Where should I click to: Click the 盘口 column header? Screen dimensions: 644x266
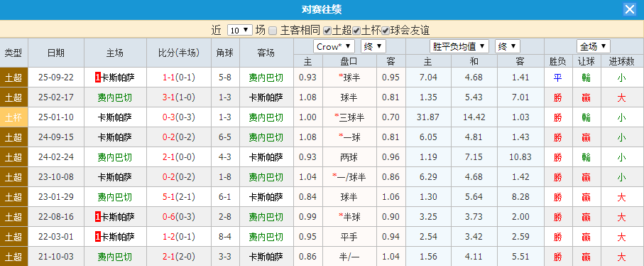(x=349, y=61)
